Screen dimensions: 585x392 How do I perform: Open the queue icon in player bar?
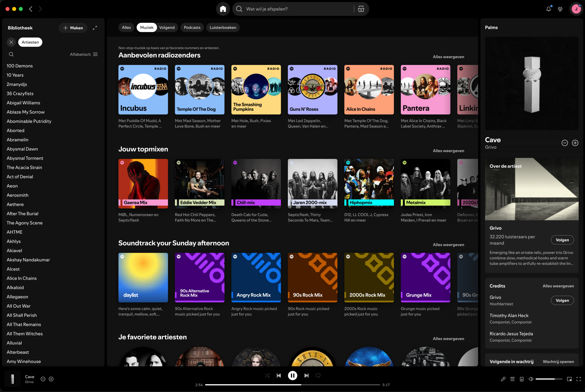[x=512, y=379]
